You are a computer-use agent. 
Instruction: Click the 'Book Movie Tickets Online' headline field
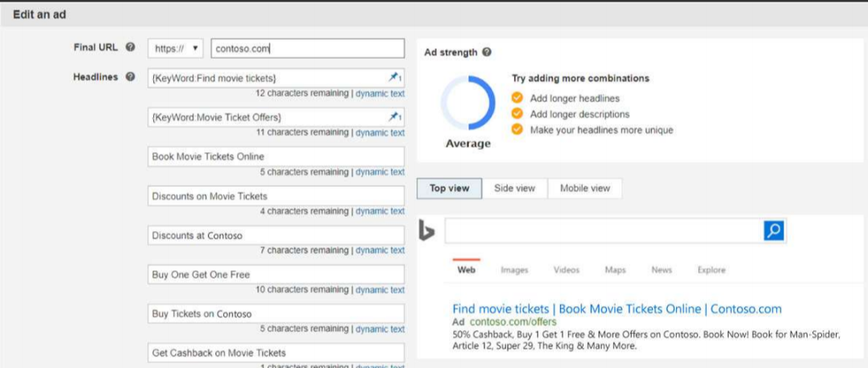[276, 156]
